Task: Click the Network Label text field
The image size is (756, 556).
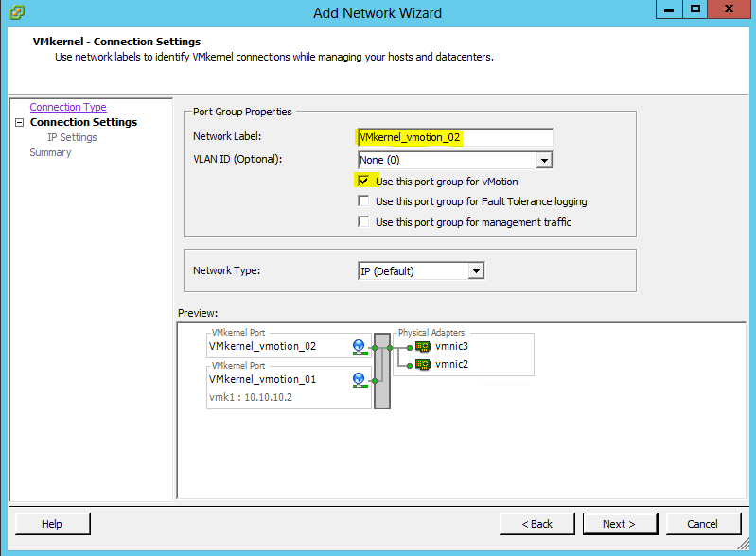Action: (x=455, y=137)
